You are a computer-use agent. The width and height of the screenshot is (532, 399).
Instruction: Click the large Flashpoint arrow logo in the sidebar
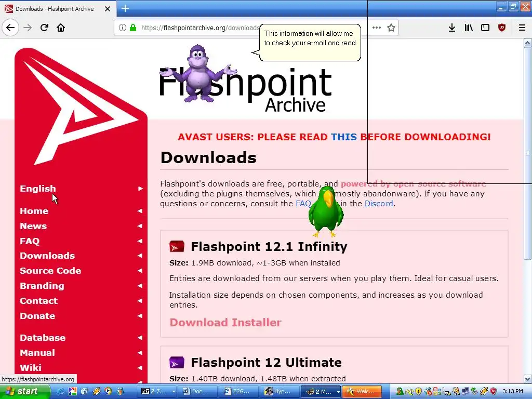click(x=81, y=108)
